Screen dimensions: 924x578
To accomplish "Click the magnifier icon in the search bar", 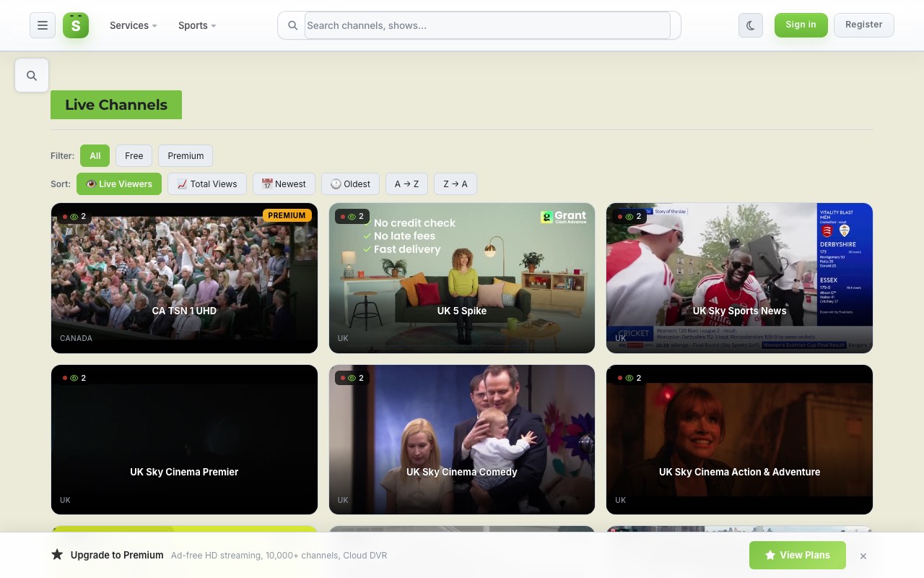I will [292, 25].
